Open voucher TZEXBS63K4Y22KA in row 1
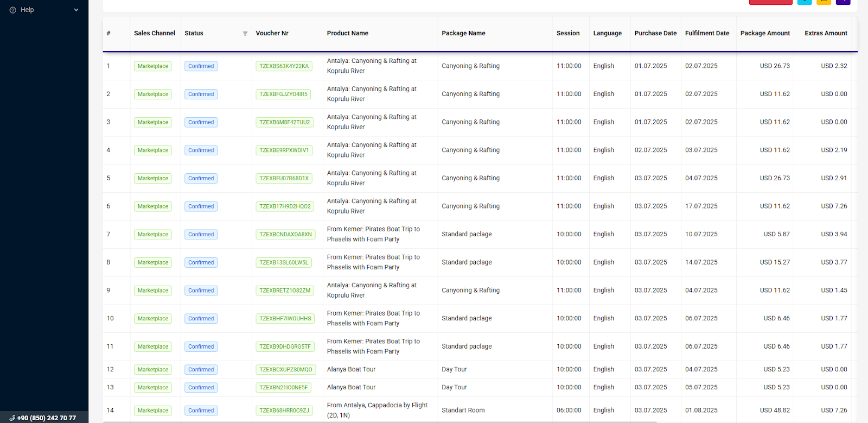Image resolution: width=868 pixels, height=423 pixels. click(x=284, y=66)
